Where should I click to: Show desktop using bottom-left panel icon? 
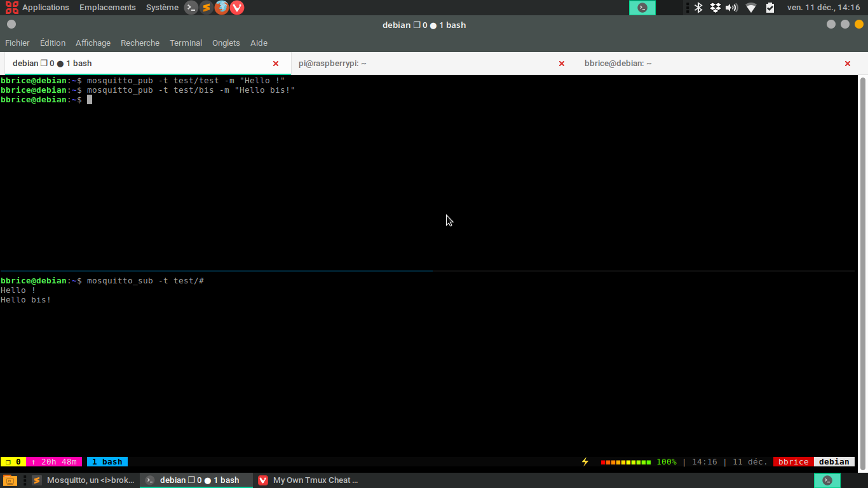pos(10,480)
